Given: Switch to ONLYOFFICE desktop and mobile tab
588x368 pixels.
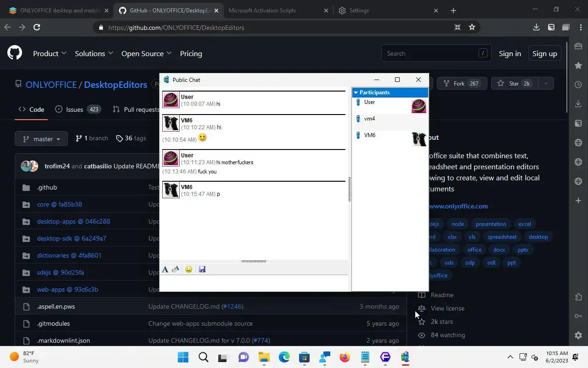Looking at the screenshot, I should (x=60, y=10).
